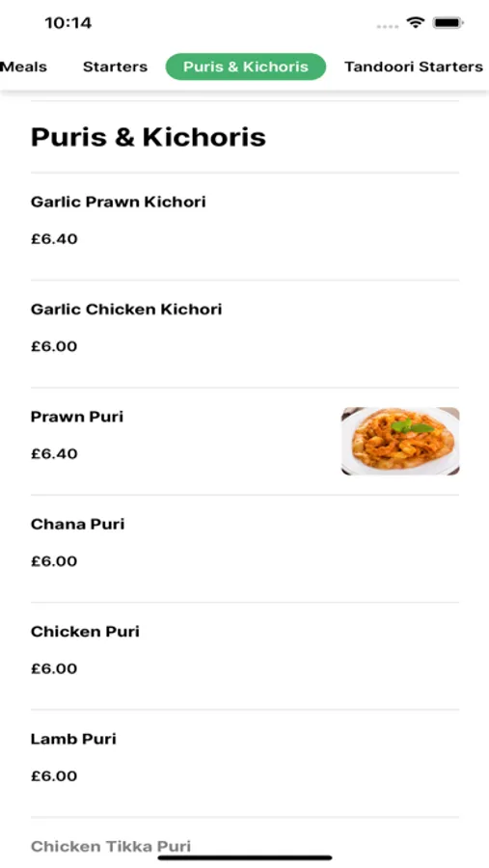Tap the £6.40 price under Garlic Prawn Kichori
Image resolution: width=489 pixels, height=868 pixels.
(x=54, y=239)
